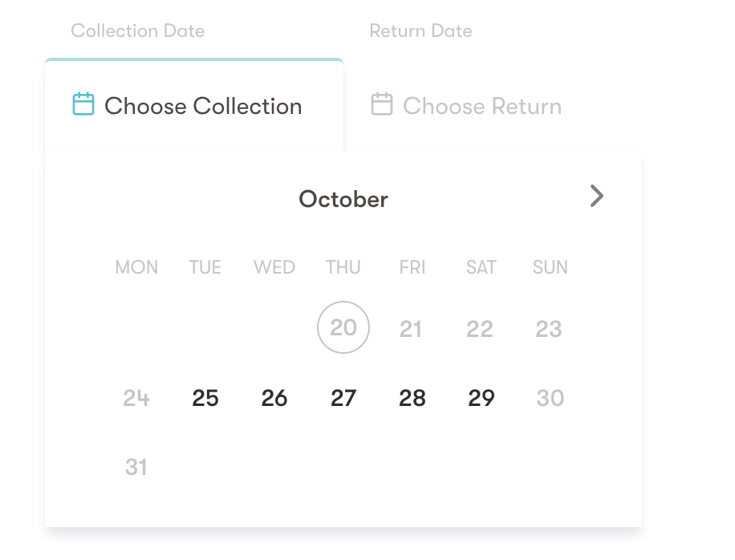Click the disabled date 24
Viewport: 735px width, 560px height.
tap(136, 398)
